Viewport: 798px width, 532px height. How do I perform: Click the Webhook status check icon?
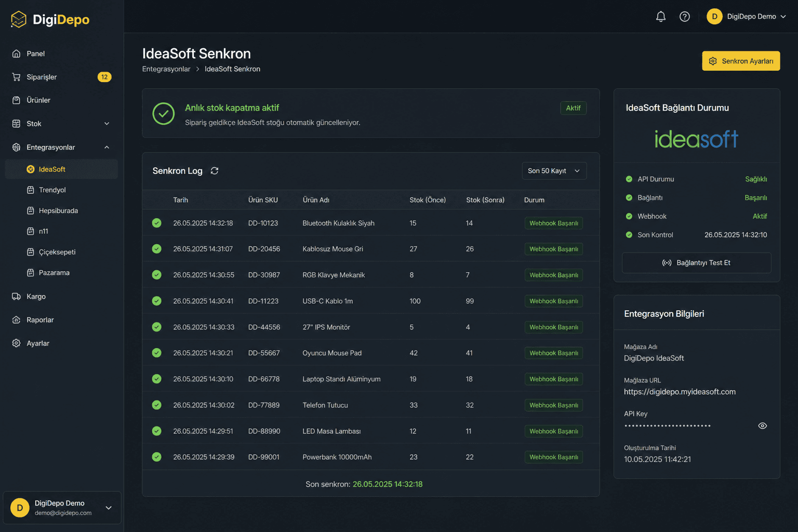pos(629,216)
